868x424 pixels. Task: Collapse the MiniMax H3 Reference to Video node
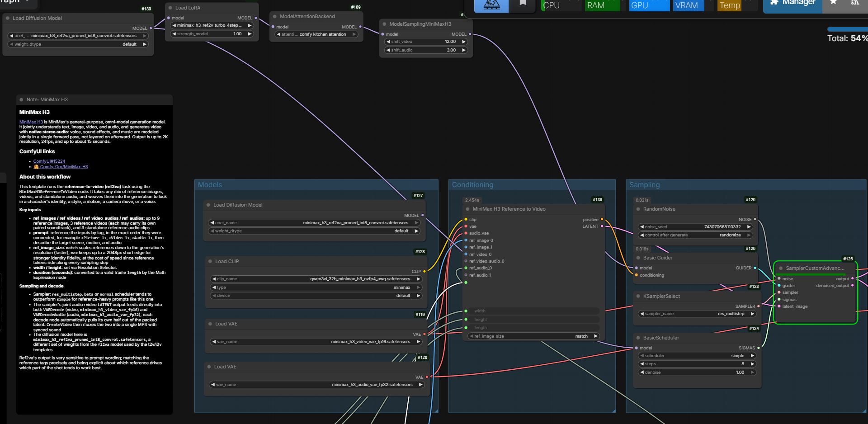click(x=467, y=209)
